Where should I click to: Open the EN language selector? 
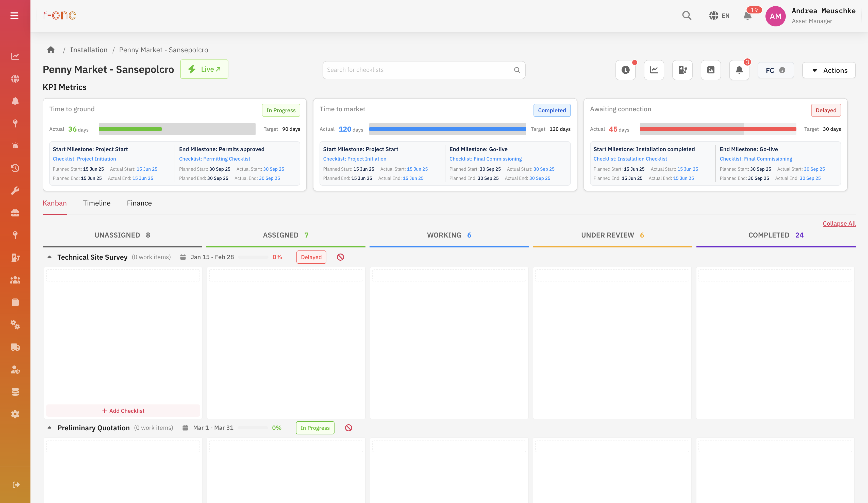(x=719, y=15)
